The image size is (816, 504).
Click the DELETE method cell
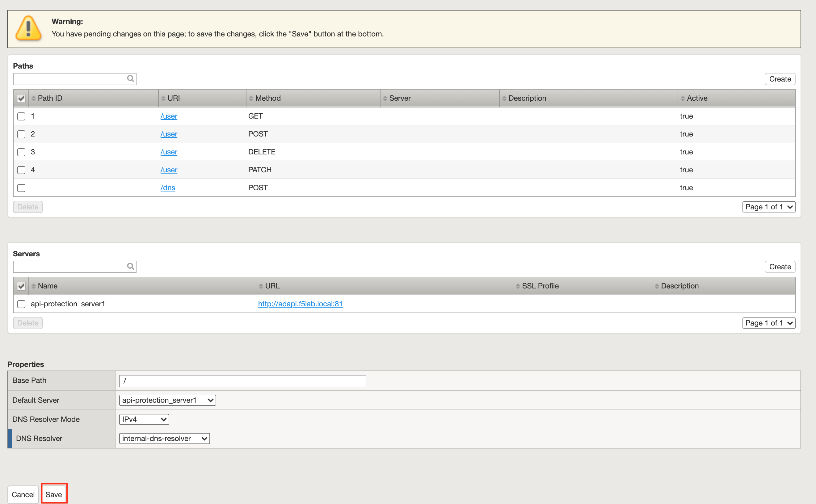tap(262, 152)
